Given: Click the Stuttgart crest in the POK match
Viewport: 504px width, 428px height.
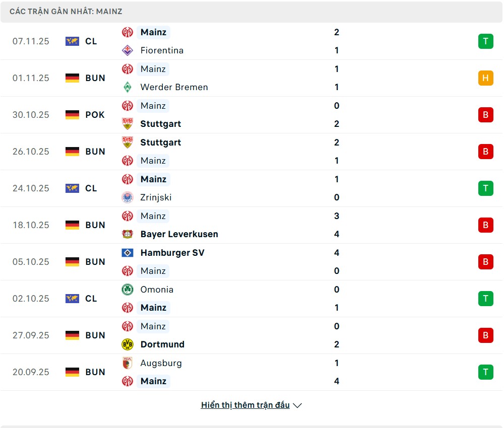Looking at the screenshot, I should tap(128, 124).
